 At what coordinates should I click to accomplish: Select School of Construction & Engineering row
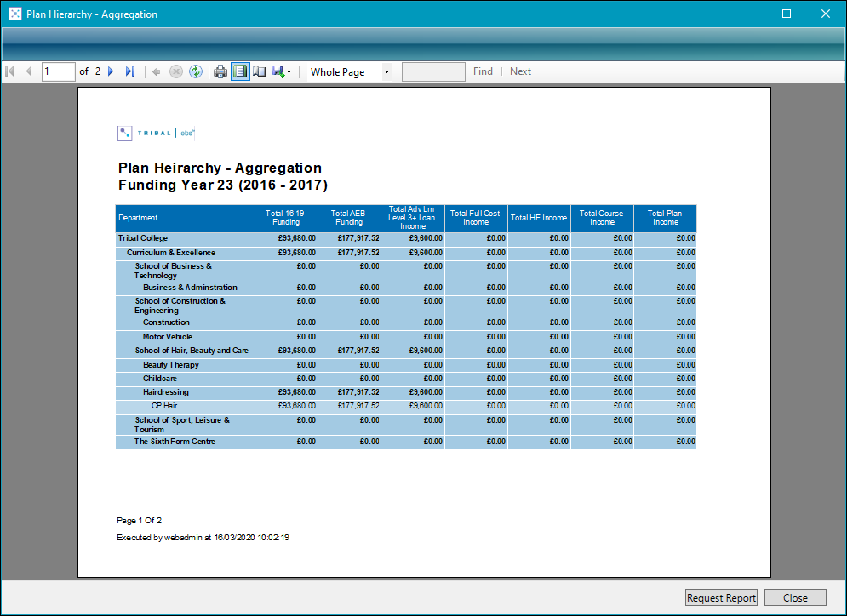tap(180, 306)
